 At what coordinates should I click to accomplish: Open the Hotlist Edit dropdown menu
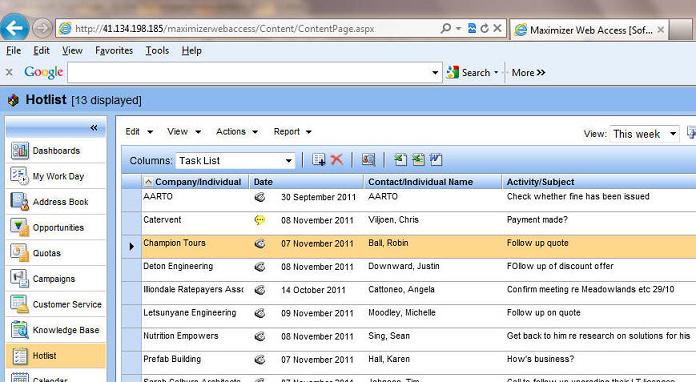[139, 132]
